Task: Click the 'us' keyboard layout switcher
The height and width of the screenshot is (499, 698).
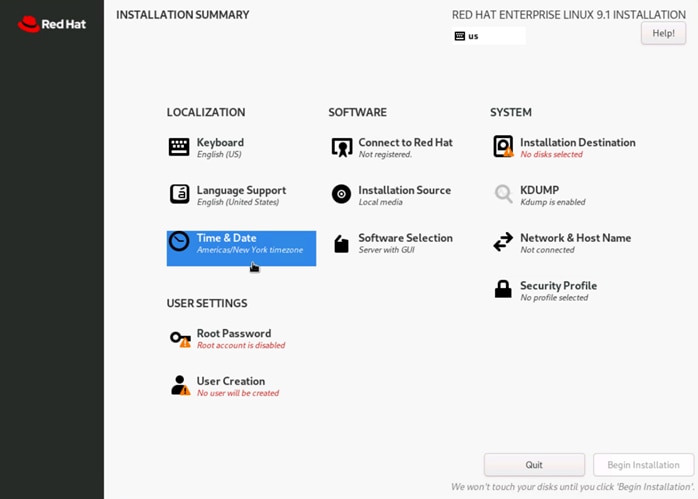Action: pos(488,36)
